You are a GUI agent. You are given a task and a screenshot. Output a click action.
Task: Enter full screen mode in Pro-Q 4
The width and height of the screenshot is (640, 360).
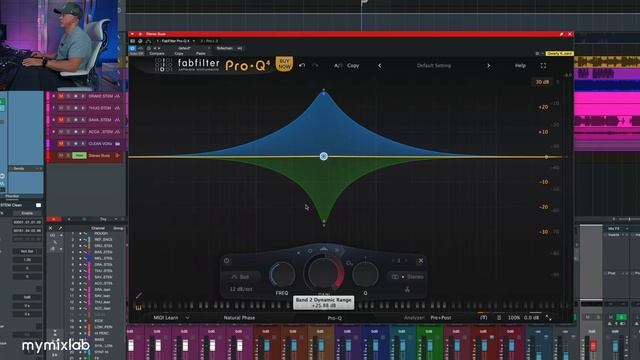coord(543,65)
